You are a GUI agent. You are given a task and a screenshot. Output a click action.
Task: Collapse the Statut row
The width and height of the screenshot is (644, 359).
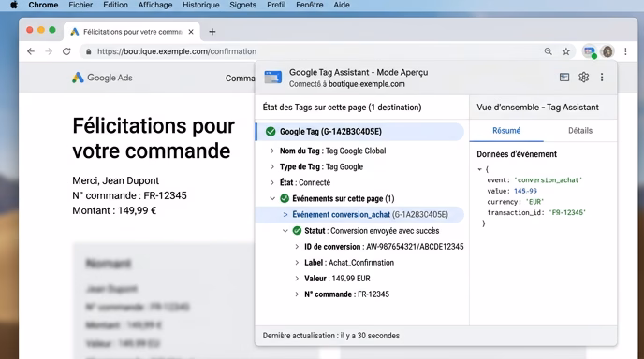pos(285,231)
